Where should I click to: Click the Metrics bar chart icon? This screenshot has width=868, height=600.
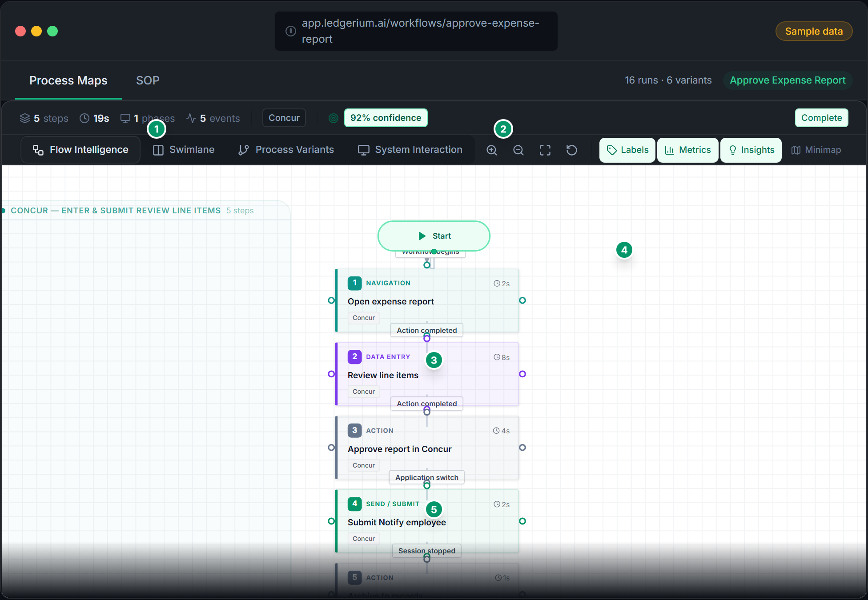[x=669, y=150]
